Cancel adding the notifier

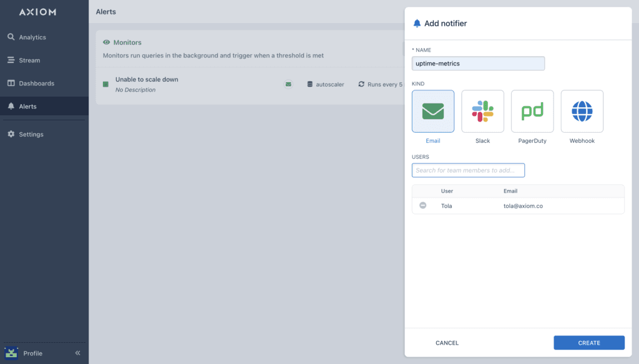click(447, 343)
